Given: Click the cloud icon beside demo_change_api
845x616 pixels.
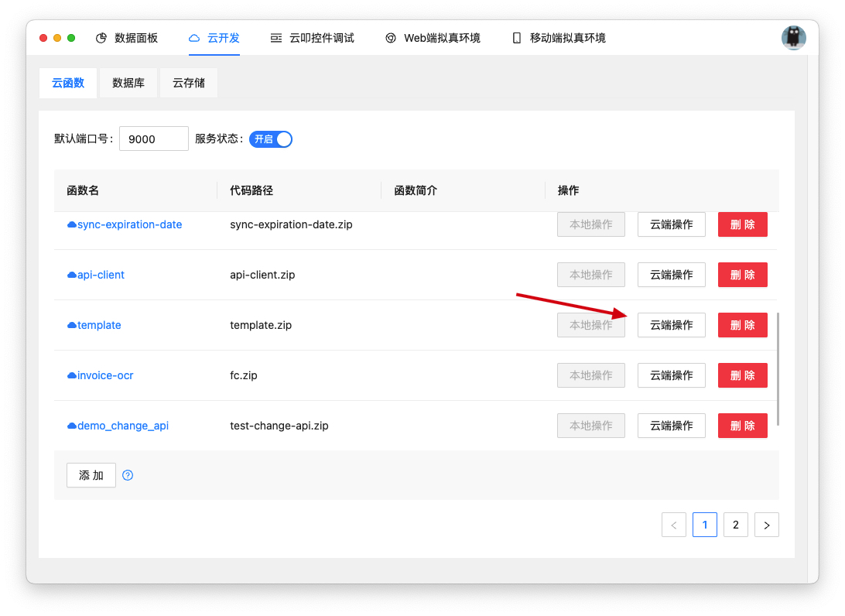Looking at the screenshot, I should click(71, 426).
